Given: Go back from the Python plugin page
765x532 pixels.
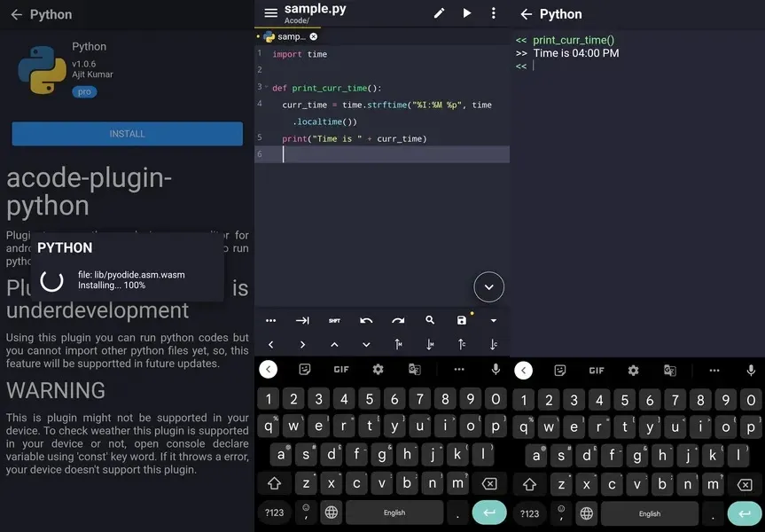Looking at the screenshot, I should (x=17, y=15).
